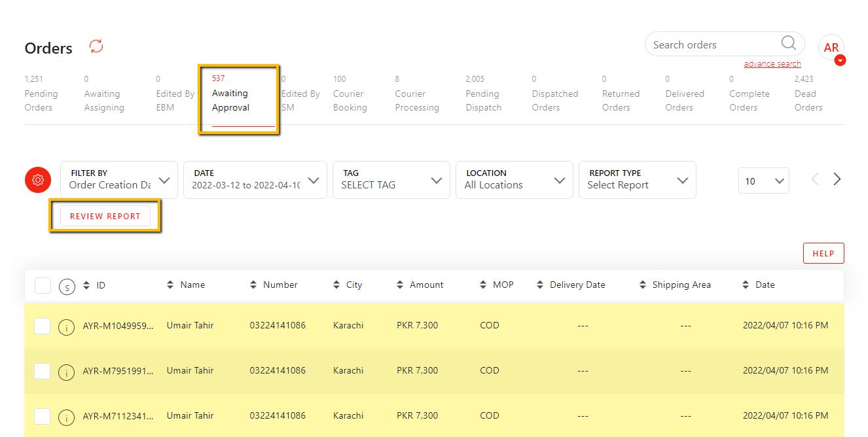Viewport: 868px width, 437px height.
Task: Click the circled S header icon
Action: (66, 286)
